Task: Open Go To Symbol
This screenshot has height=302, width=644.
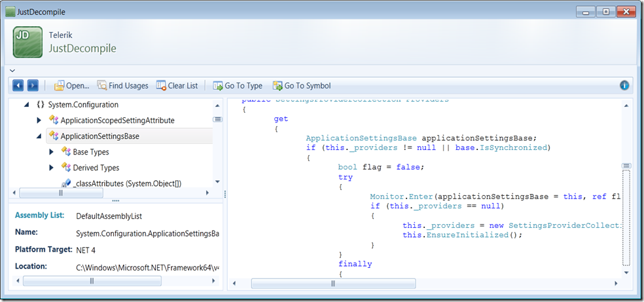Action: tap(302, 86)
